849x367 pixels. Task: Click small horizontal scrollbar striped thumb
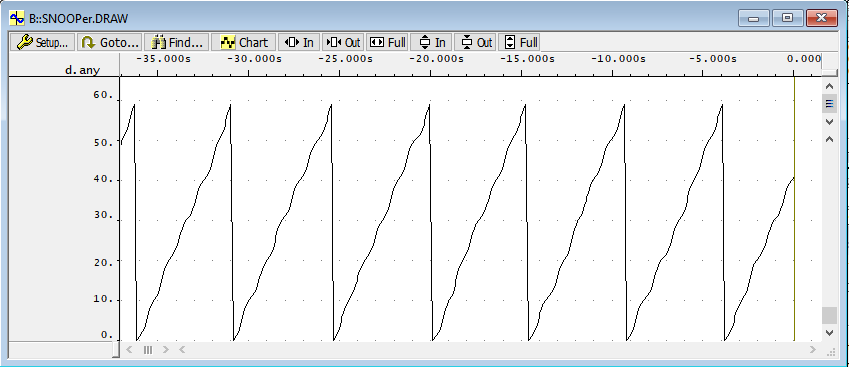[x=147, y=350]
